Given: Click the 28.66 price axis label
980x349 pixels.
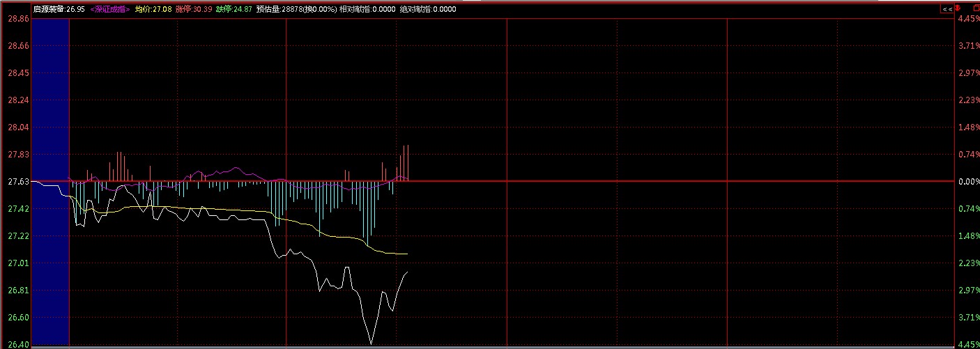Looking at the screenshot, I should pos(17,46).
